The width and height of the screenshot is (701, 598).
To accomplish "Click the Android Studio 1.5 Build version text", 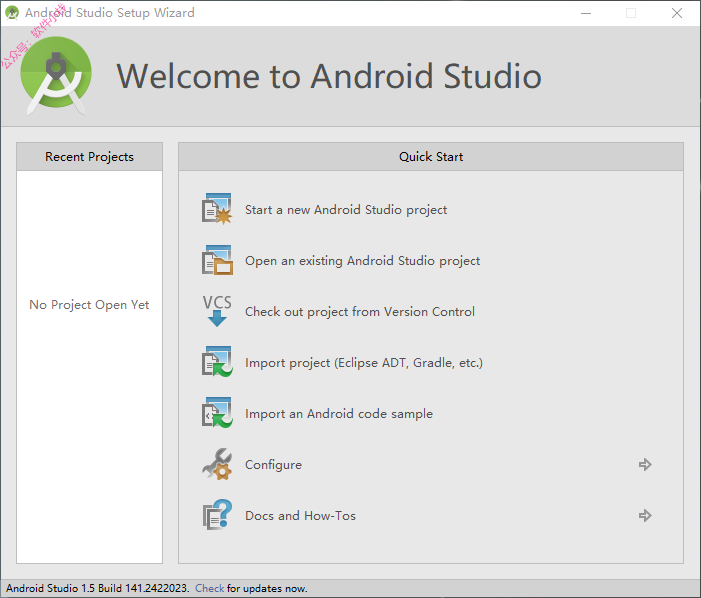I will pyautogui.click(x=97, y=588).
